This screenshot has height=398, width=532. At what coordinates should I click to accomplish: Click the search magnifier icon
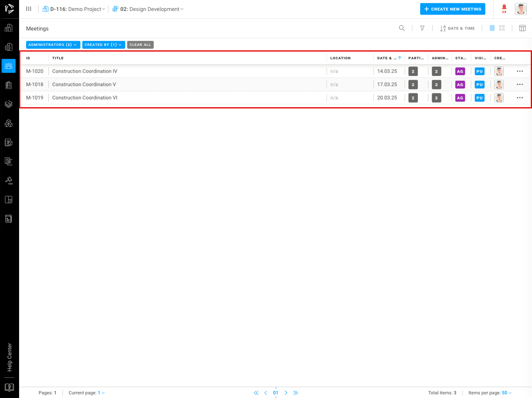(402, 28)
